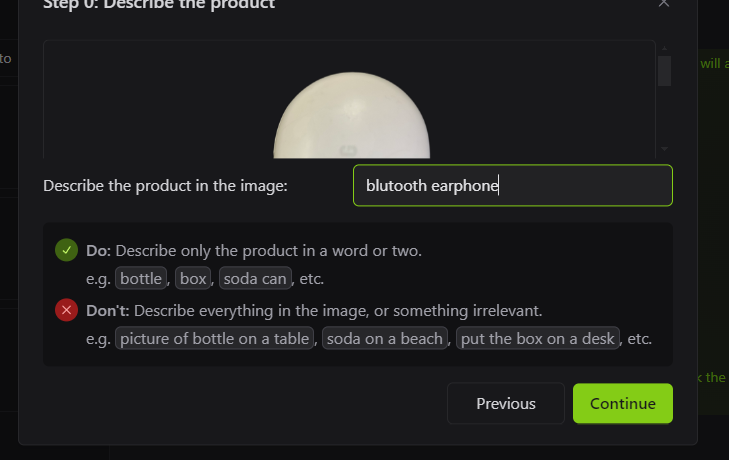The image size is (729, 460).
Task: Click the image preview scrollbar thumb
Action: point(664,71)
